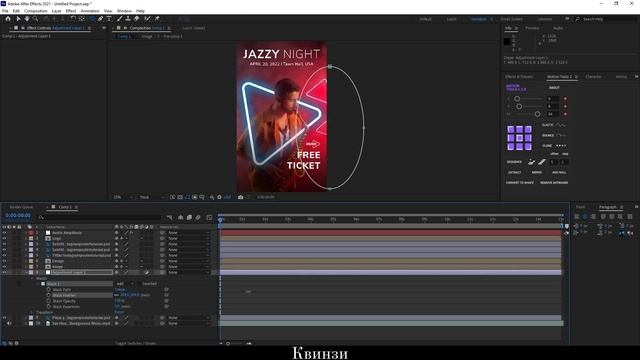Screen dimensions: 640x360
Task: Hide the Logo layer
Action: [x=4, y=238]
